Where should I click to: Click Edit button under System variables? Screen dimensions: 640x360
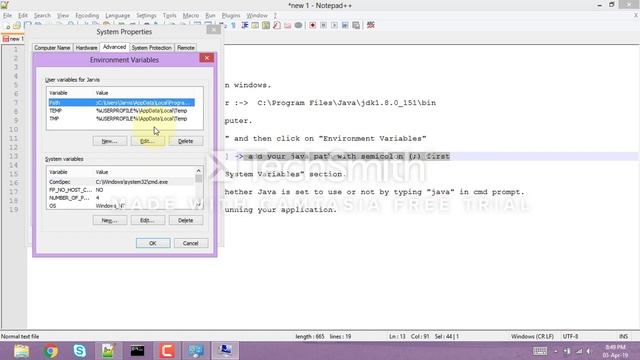(147, 220)
